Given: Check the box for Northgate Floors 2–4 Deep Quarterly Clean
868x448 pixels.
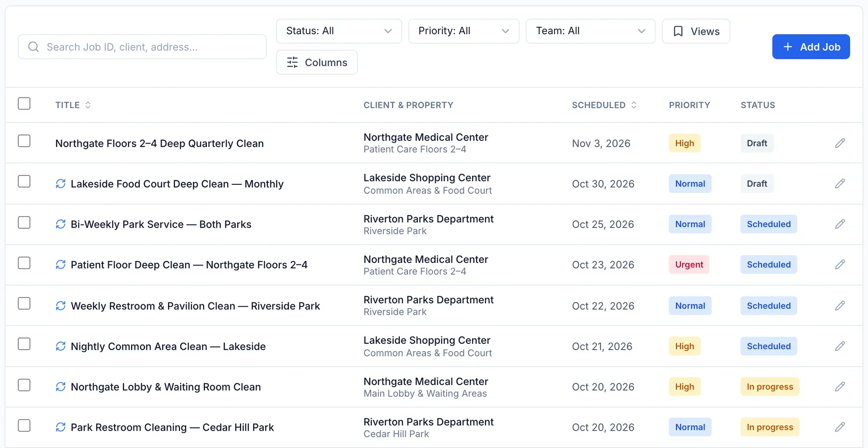Looking at the screenshot, I should [x=24, y=141].
